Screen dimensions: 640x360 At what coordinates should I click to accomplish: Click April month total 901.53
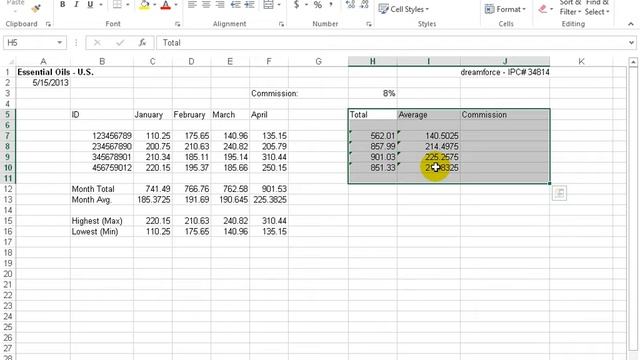(x=269, y=189)
